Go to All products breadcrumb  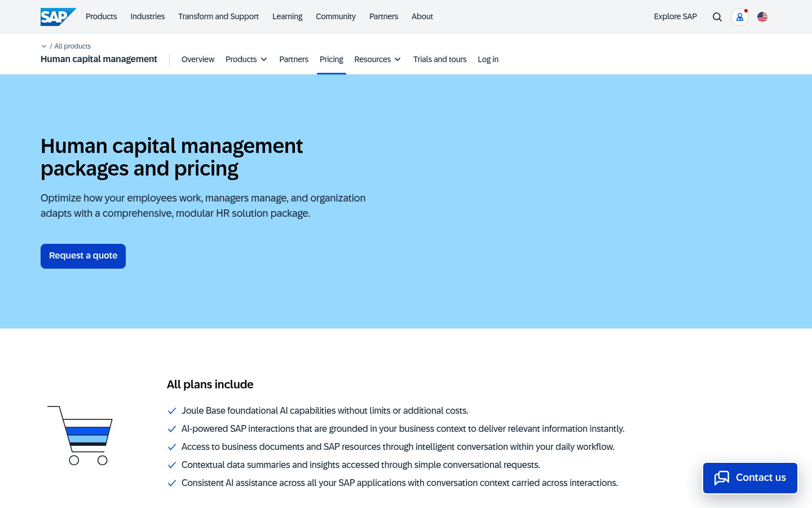coord(73,46)
